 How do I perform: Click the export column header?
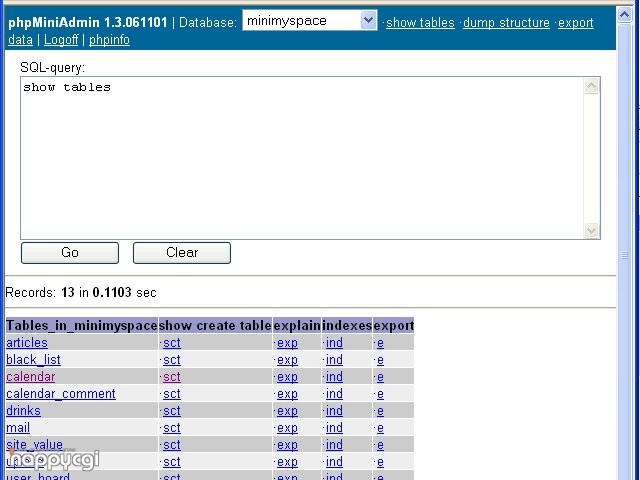pyautogui.click(x=393, y=326)
